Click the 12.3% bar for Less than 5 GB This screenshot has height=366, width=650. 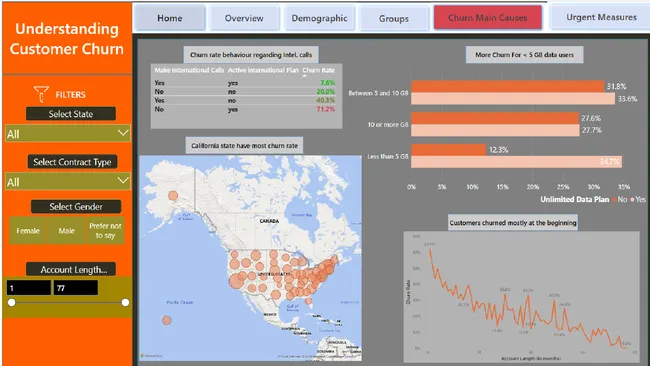[x=449, y=150]
